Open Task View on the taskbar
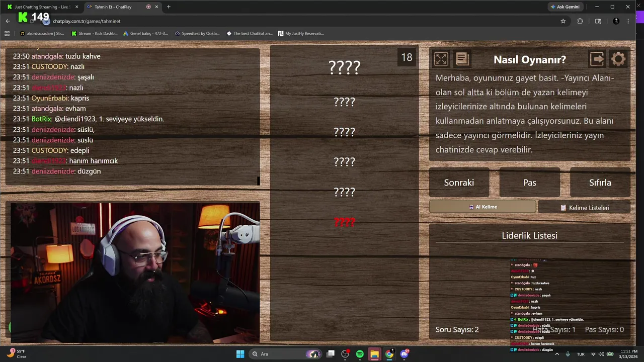 tap(331, 354)
